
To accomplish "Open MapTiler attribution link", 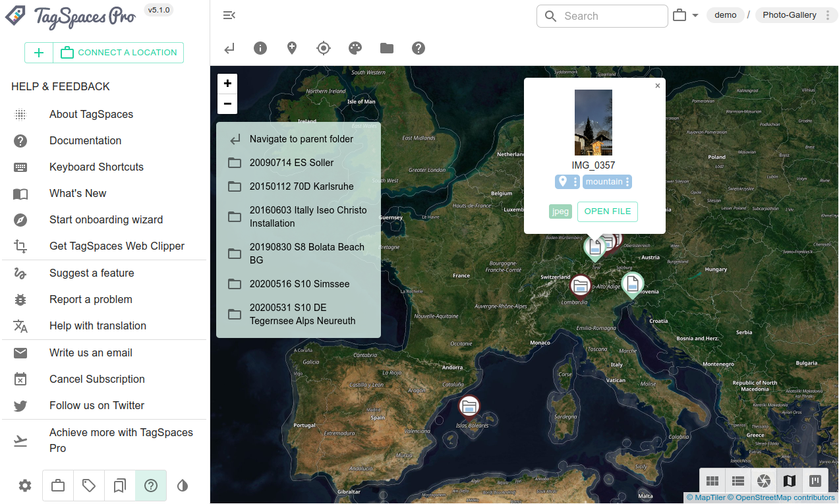I will pyautogui.click(x=706, y=498).
